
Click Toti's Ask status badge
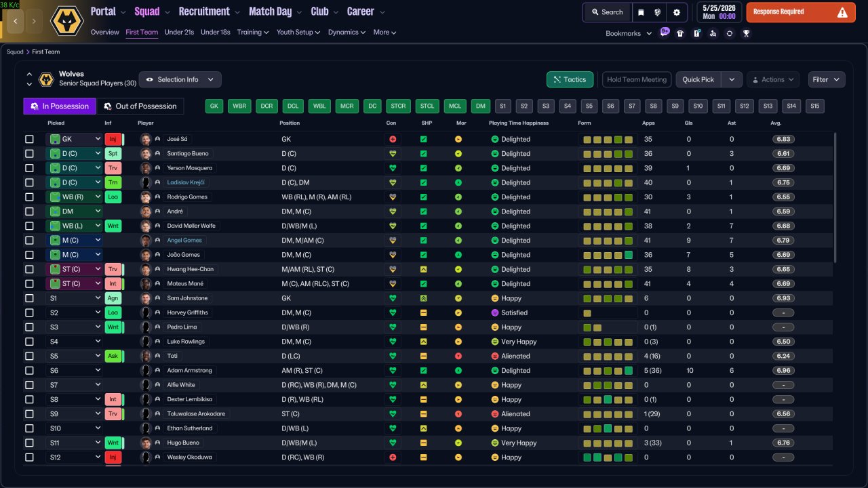click(x=113, y=356)
